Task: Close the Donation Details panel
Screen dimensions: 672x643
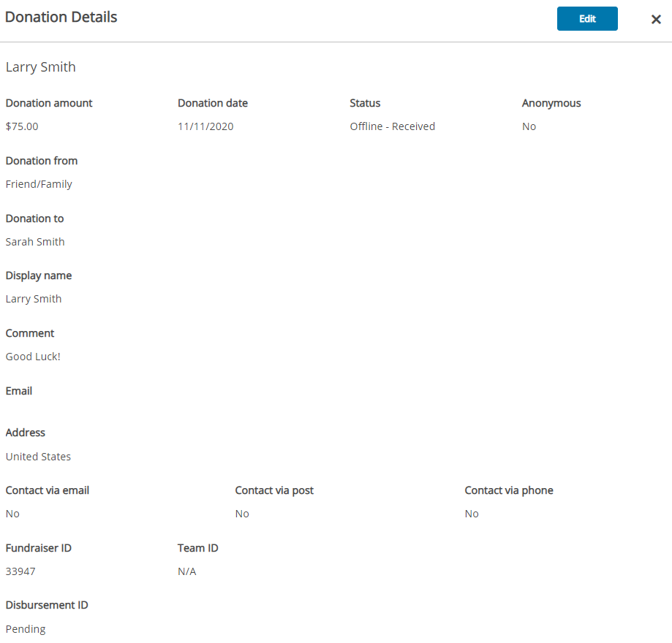Action: (x=656, y=19)
